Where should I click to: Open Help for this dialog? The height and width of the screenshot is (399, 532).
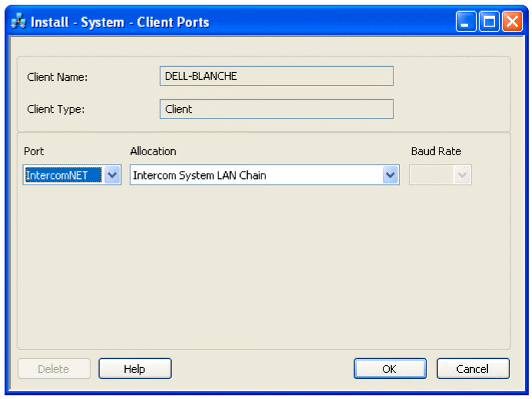click(x=134, y=369)
